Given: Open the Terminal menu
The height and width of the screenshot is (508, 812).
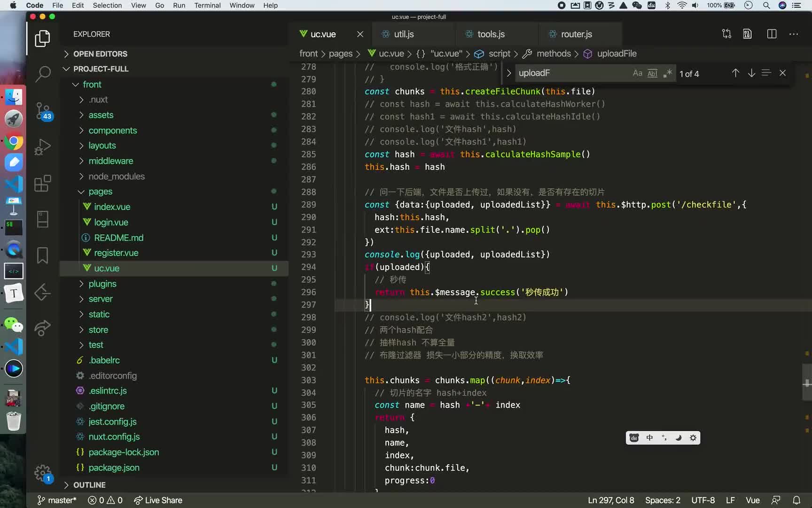Looking at the screenshot, I should tap(207, 5).
